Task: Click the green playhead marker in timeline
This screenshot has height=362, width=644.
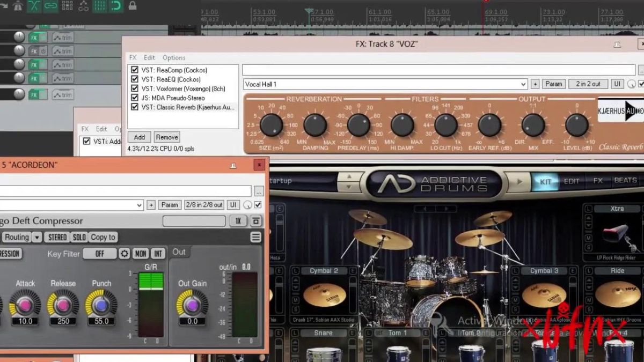Action: (x=309, y=11)
